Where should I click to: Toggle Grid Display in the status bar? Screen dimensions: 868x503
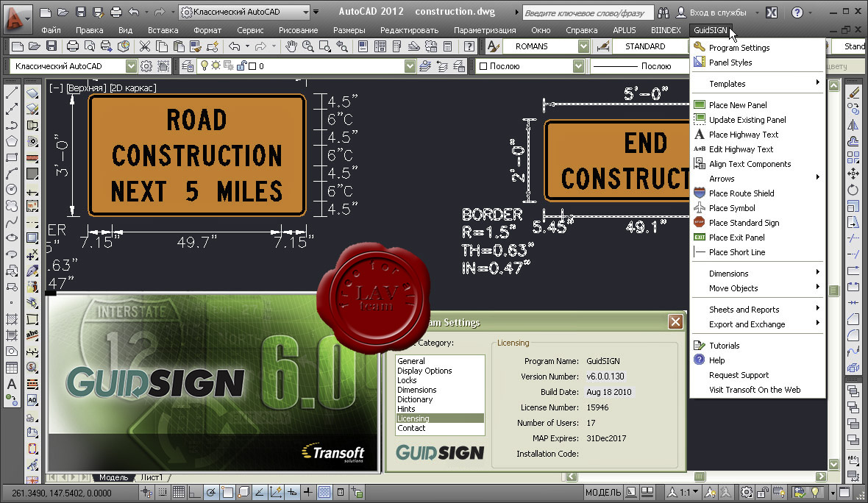(178, 492)
